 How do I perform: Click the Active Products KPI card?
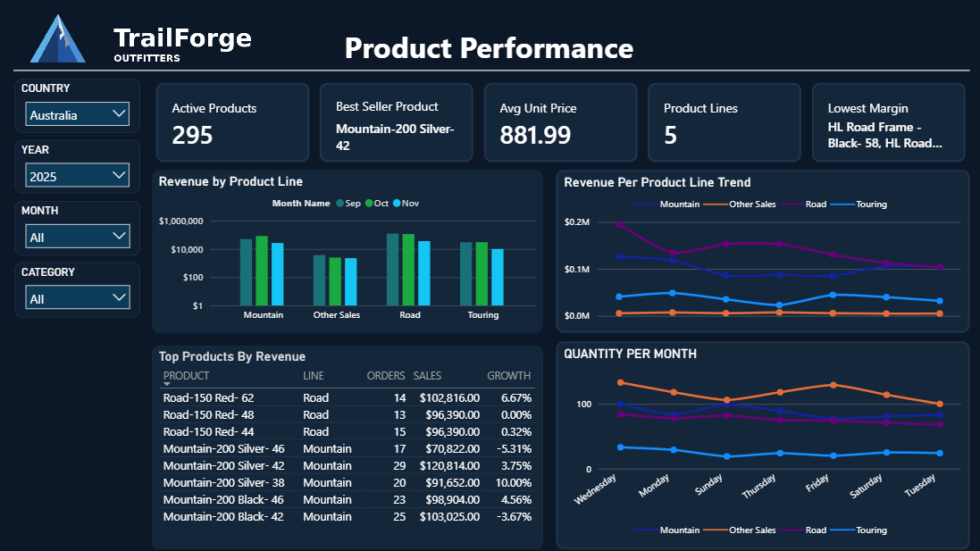pyautogui.click(x=232, y=122)
